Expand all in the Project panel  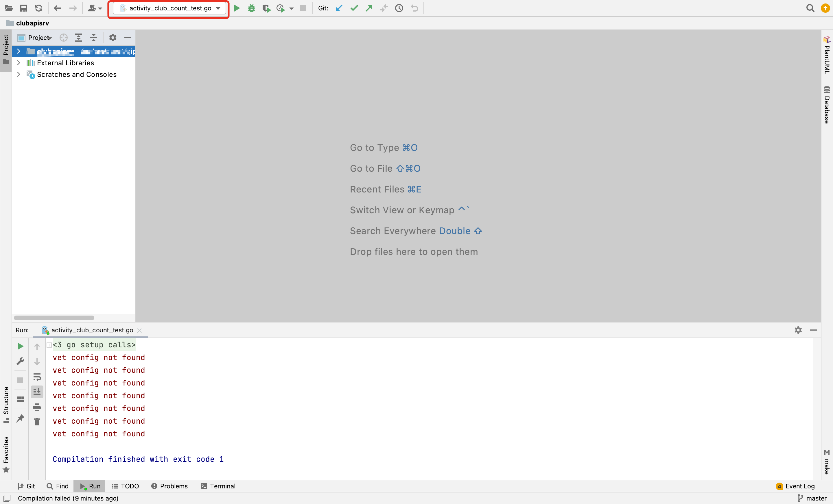(78, 38)
